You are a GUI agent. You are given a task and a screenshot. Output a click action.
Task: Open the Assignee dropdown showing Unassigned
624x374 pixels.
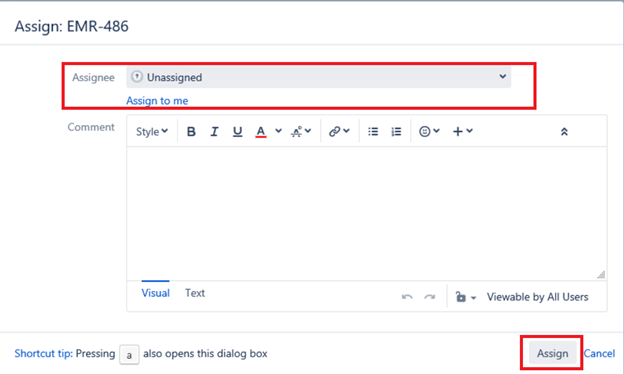tap(318, 77)
